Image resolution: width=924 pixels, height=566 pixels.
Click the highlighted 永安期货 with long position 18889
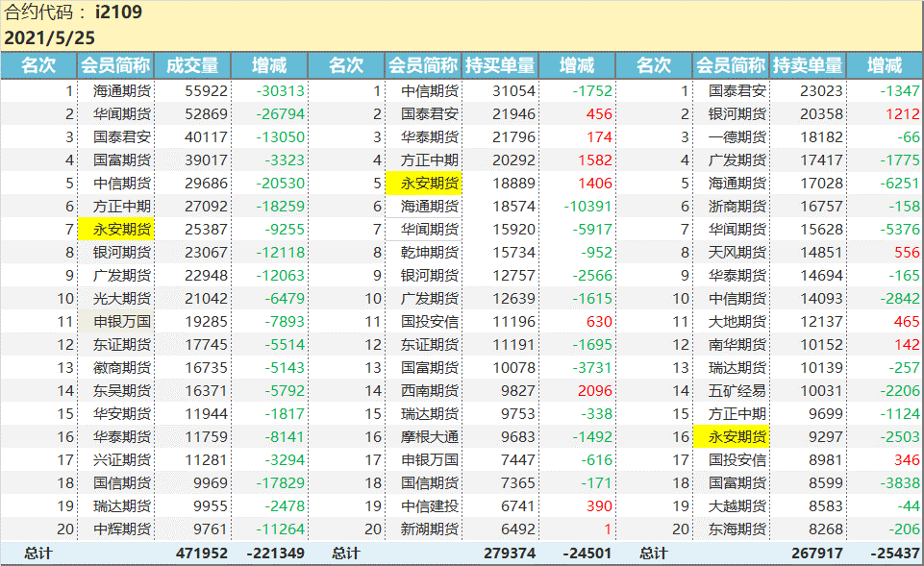click(424, 184)
